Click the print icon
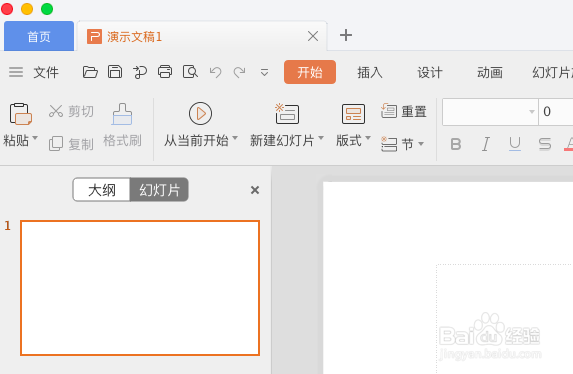The image size is (573, 374). 165,72
